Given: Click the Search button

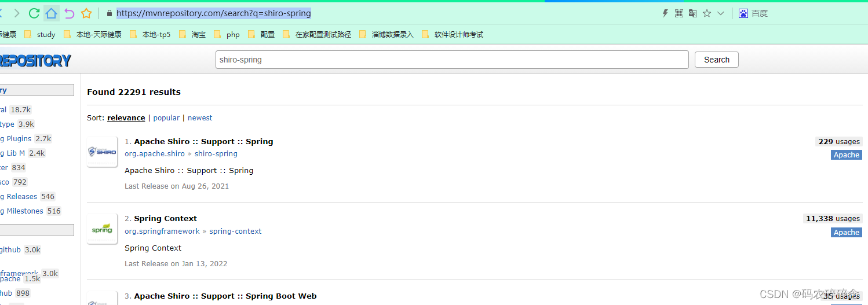Looking at the screenshot, I should 717,60.
